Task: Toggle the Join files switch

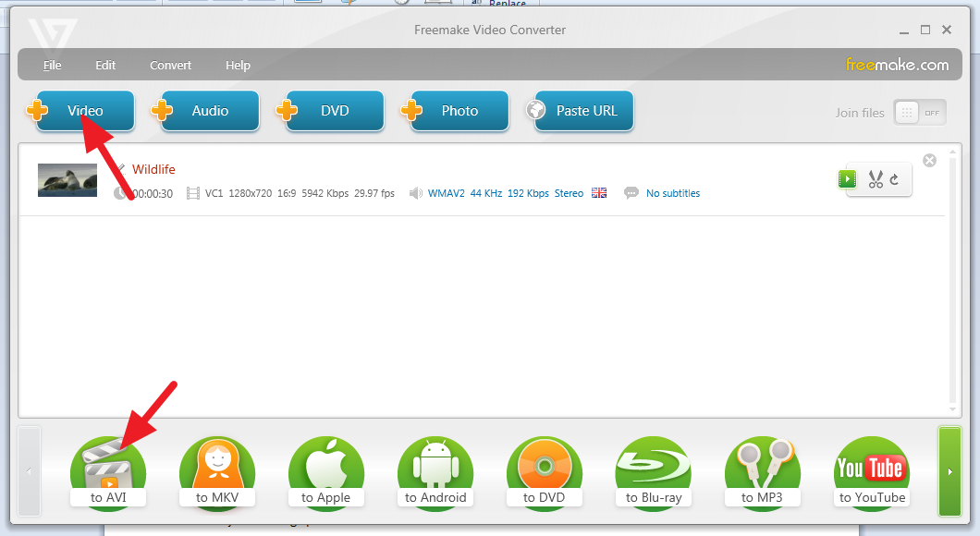Action: coord(919,113)
